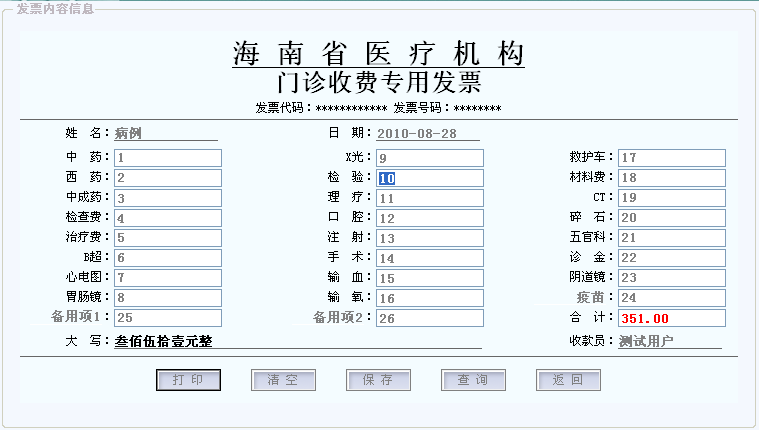Click the 姓名 name field
Screen dimensions: 759x430
tap(165, 133)
